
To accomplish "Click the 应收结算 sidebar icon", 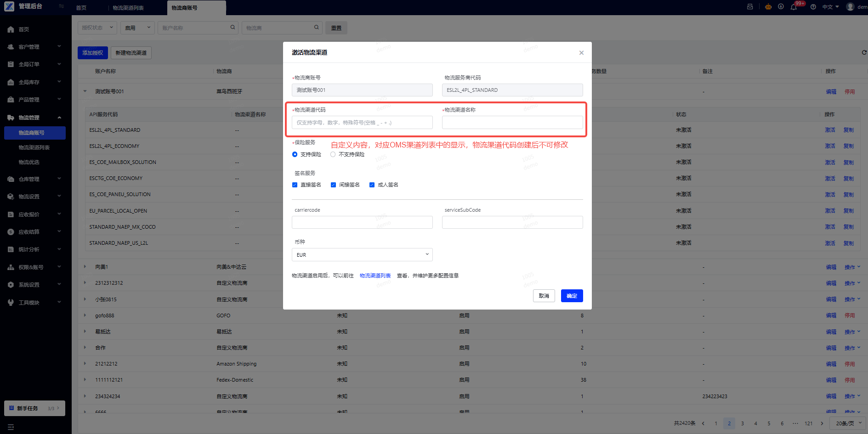I will (x=11, y=232).
